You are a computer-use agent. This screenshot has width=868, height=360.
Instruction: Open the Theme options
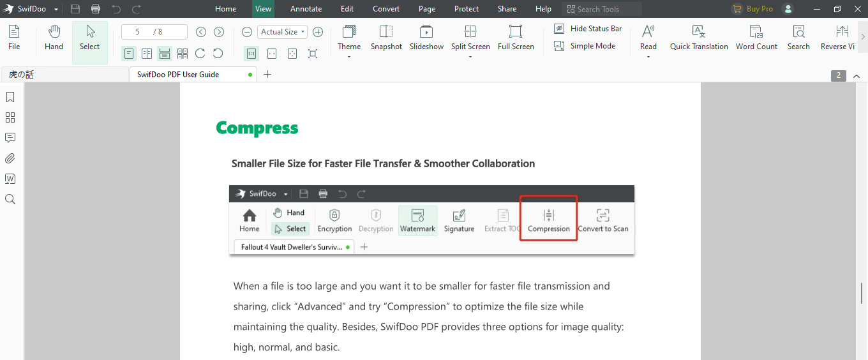(349, 40)
